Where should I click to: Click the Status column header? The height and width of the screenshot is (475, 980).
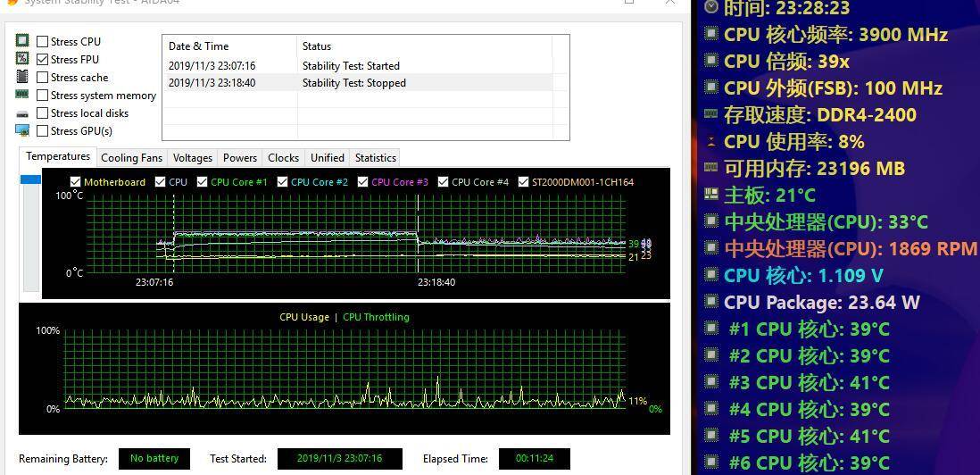point(317,46)
